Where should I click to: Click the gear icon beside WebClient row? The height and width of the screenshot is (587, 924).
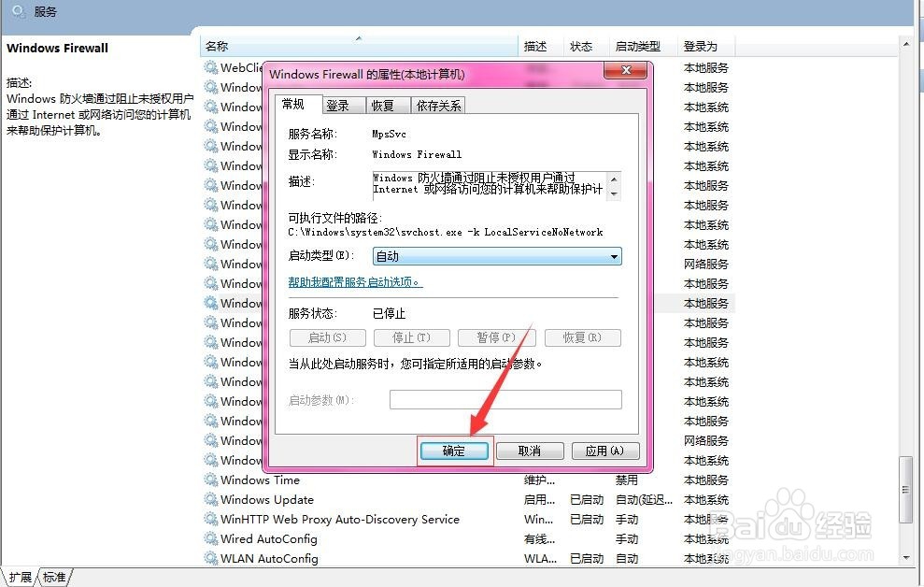pyautogui.click(x=211, y=68)
